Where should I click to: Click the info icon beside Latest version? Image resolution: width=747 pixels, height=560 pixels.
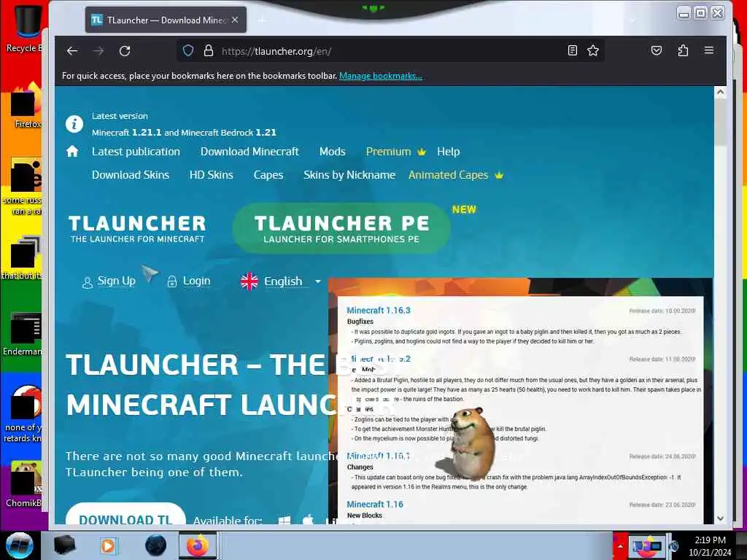[74, 124]
